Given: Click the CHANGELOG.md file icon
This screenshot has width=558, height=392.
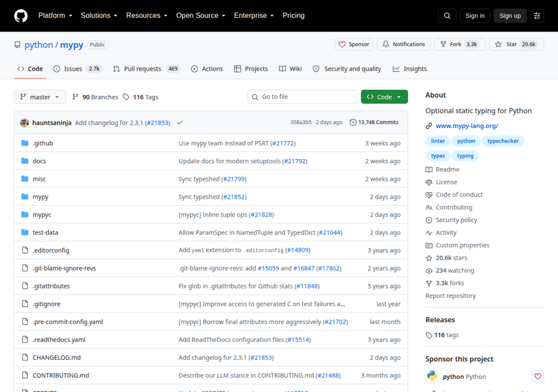Looking at the screenshot, I should 25,357.
